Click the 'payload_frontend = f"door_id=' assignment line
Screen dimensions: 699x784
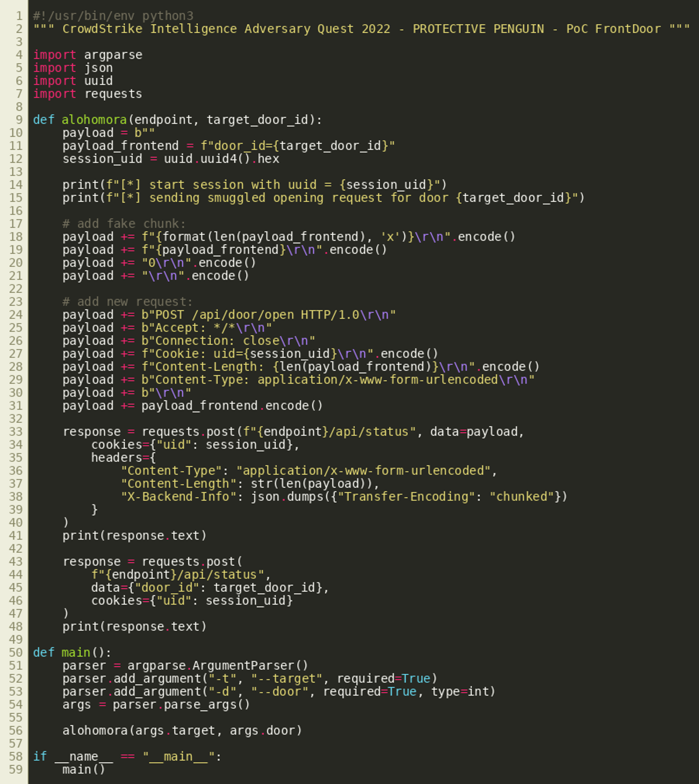229,146
